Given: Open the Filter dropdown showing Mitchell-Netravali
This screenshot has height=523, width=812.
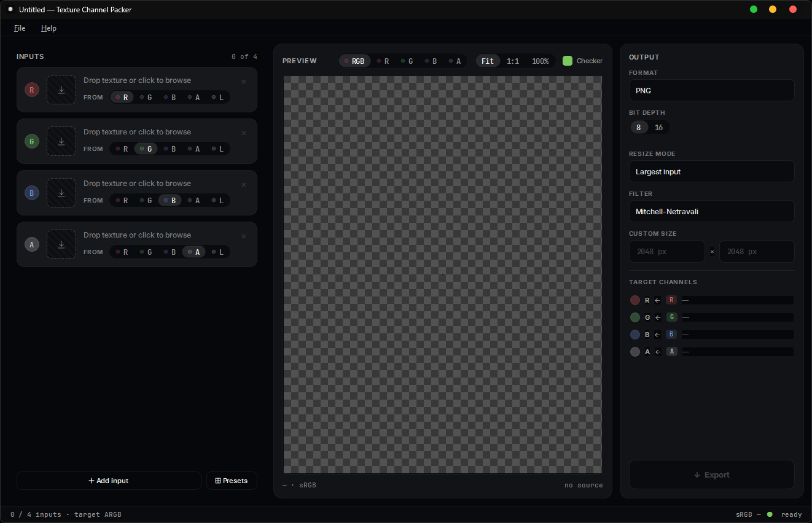Looking at the screenshot, I should 711,211.
